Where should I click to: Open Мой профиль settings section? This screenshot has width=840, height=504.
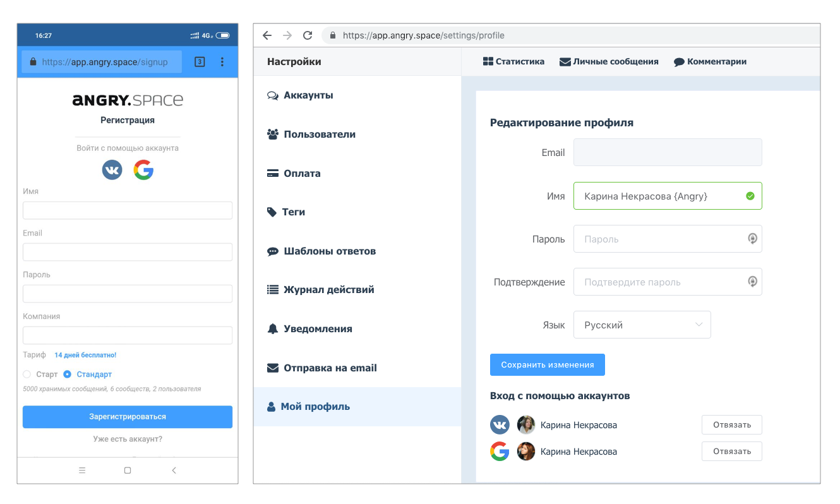[357, 407]
